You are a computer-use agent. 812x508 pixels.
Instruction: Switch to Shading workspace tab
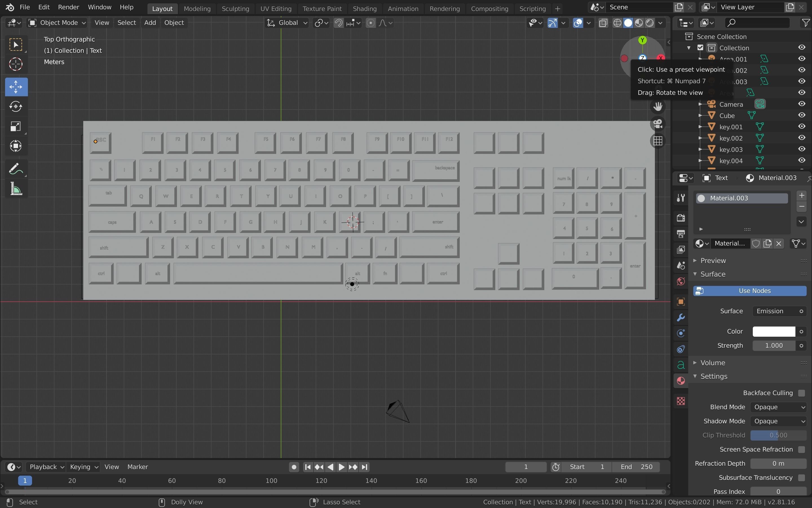coord(364,8)
